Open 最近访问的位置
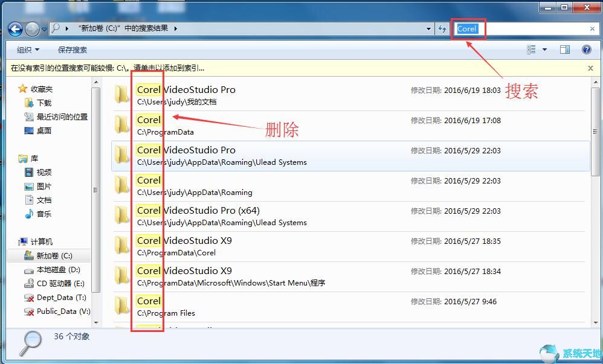Image resolution: width=603 pixels, height=364 pixels. click(x=62, y=117)
